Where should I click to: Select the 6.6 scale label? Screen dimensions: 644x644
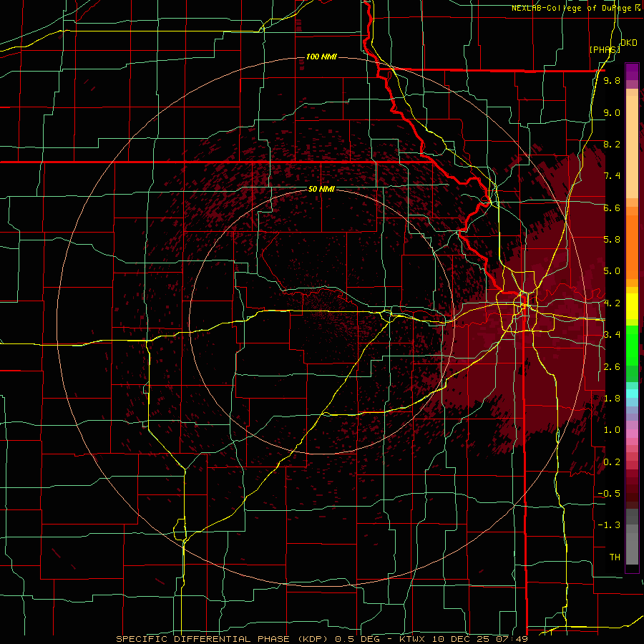point(612,208)
